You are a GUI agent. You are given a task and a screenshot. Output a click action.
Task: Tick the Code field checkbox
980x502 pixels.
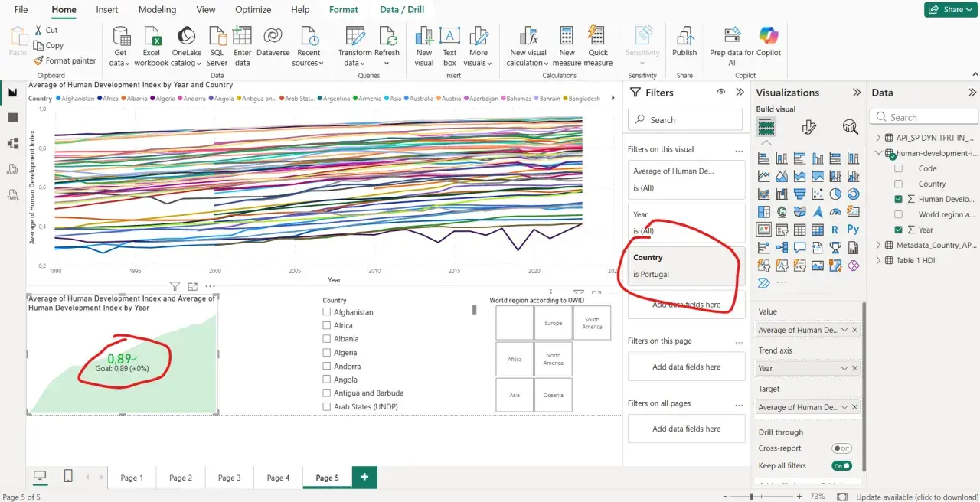point(899,168)
